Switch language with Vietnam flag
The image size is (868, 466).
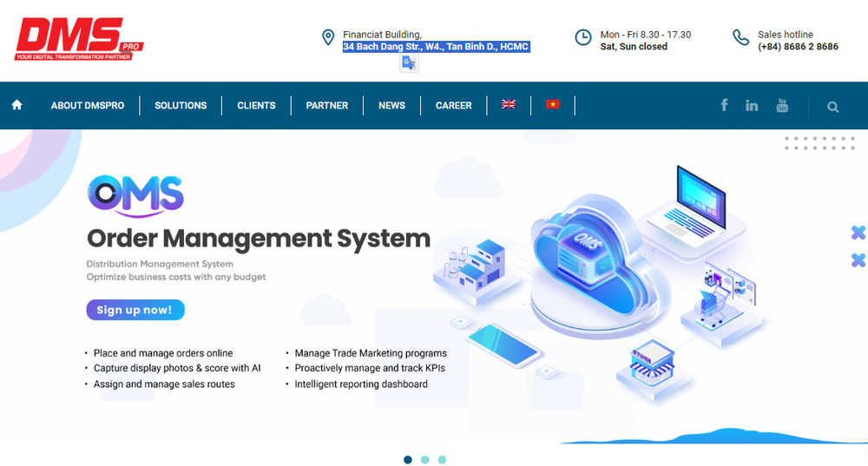[552, 104]
